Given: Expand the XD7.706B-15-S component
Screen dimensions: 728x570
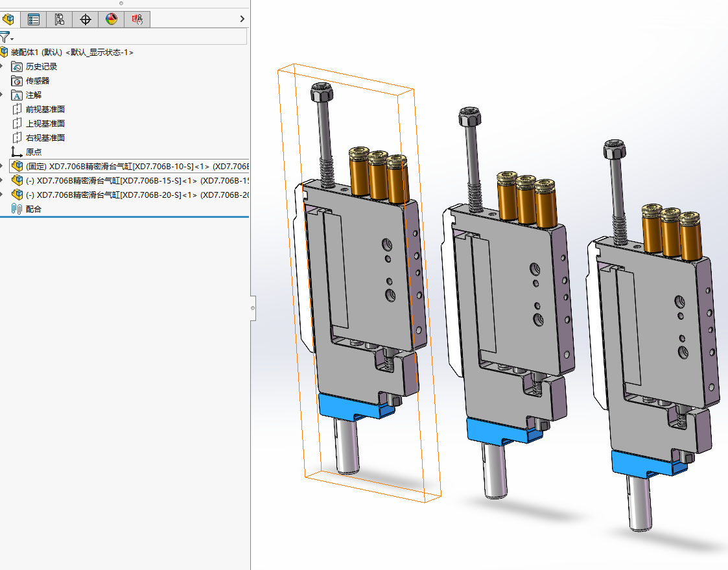Looking at the screenshot, I should coord(2,180).
